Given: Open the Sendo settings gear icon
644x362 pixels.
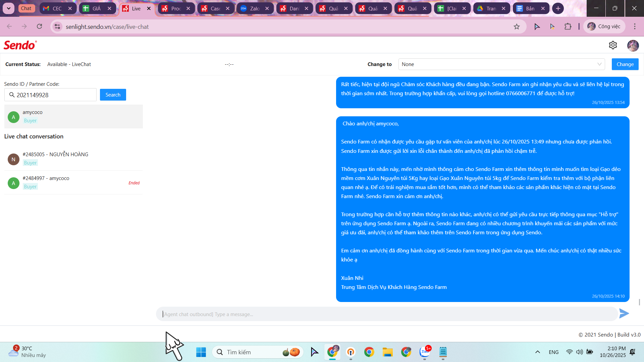Looking at the screenshot, I should (x=613, y=45).
